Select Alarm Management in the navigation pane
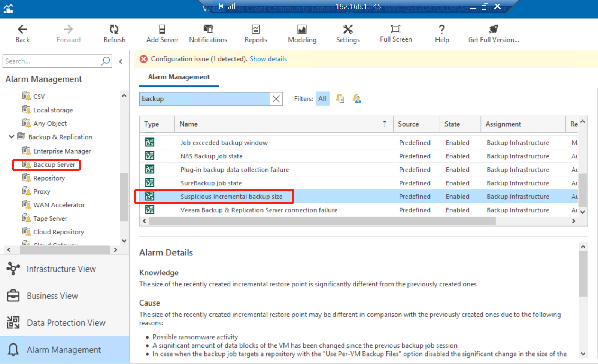Viewport: 598px width, 364px height. pyautogui.click(x=64, y=349)
